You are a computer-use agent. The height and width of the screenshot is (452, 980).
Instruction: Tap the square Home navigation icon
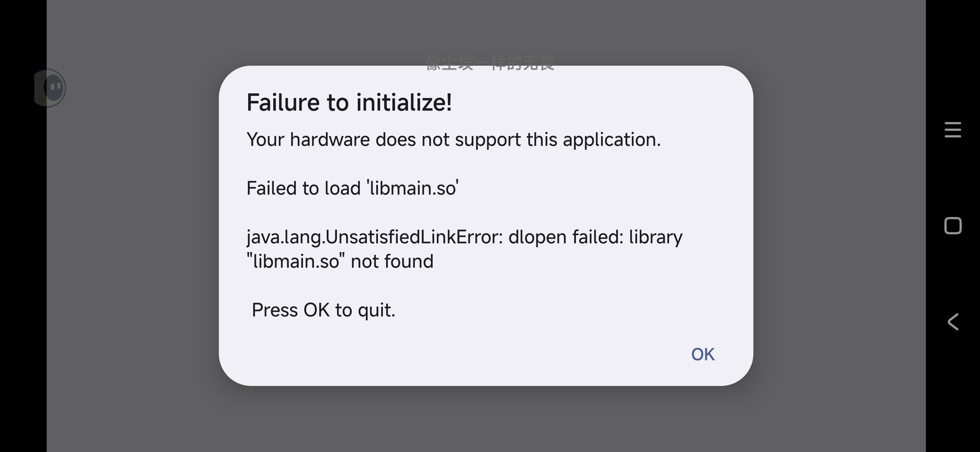(x=952, y=226)
